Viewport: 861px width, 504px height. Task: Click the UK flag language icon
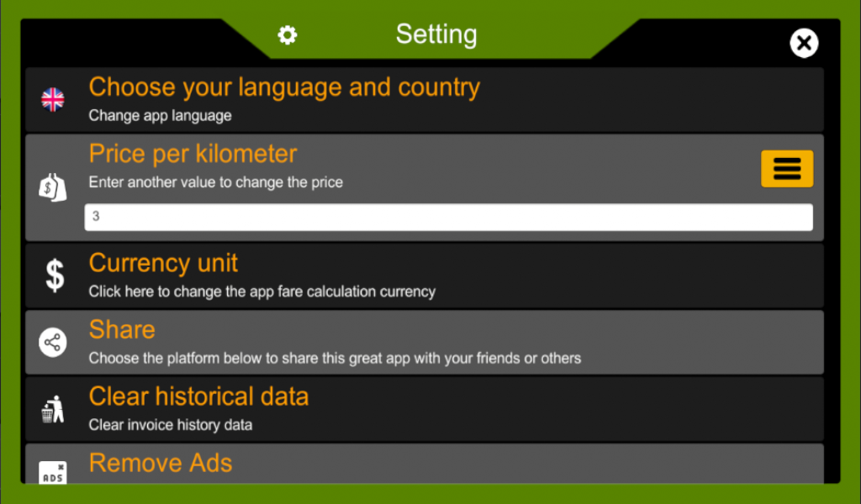[53, 98]
